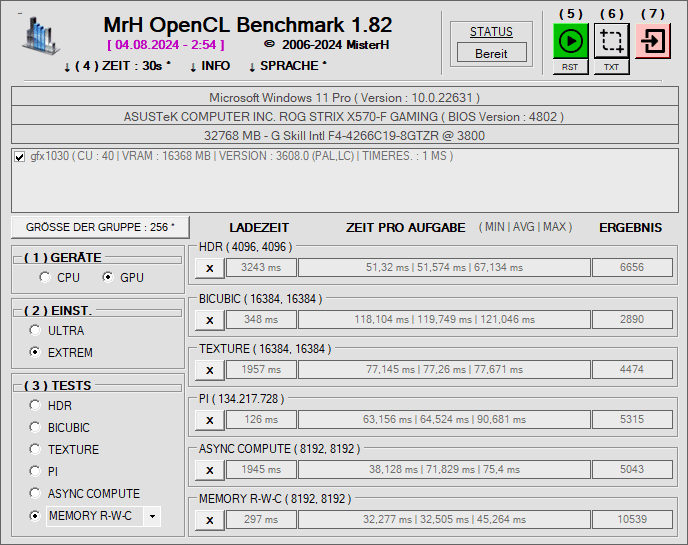Click the MEMORY R-W-C timing field 32,277 ms
The width and height of the screenshot is (688, 545).
[444, 520]
